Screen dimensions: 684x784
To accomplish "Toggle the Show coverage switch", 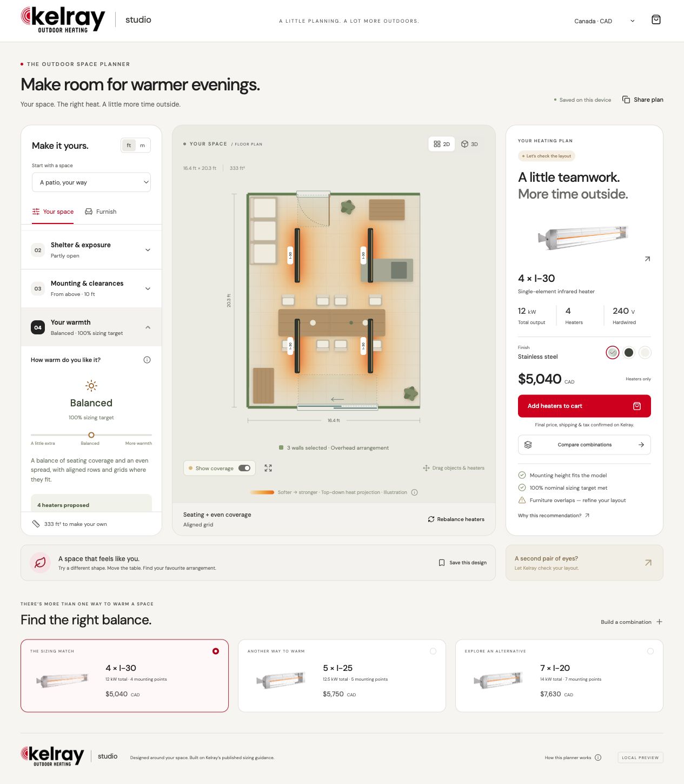I will click(x=244, y=468).
